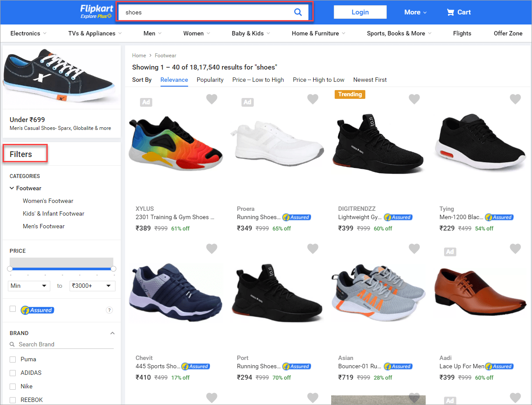The image size is (532, 405).
Task: Open the XYLUS rainbow shoe image
Action: pyautogui.click(x=176, y=144)
